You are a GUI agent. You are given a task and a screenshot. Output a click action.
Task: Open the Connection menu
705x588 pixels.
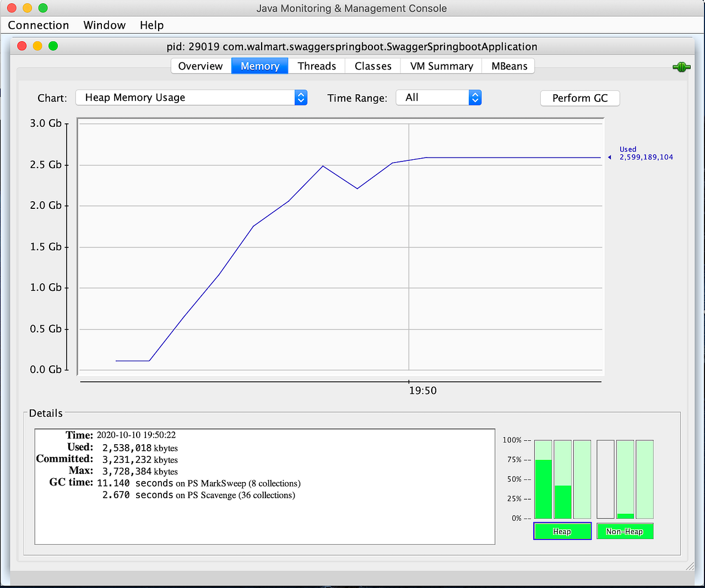tap(38, 25)
